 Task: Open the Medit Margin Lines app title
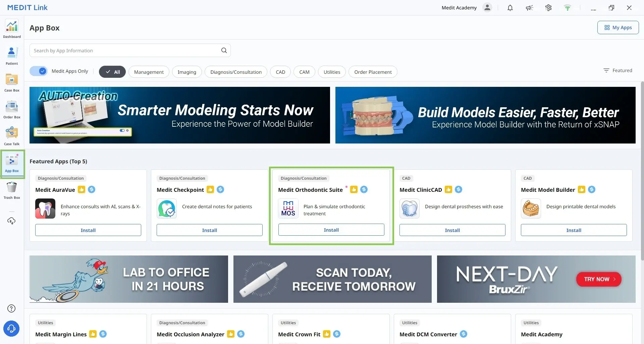[61, 334]
